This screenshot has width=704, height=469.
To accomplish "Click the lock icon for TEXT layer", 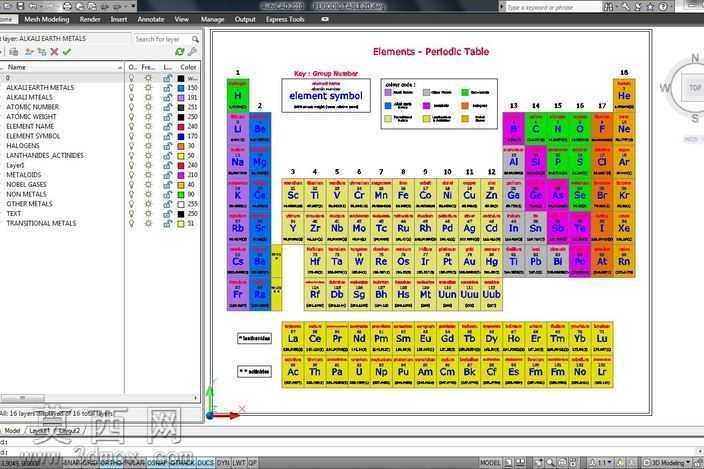I will [167, 214].
